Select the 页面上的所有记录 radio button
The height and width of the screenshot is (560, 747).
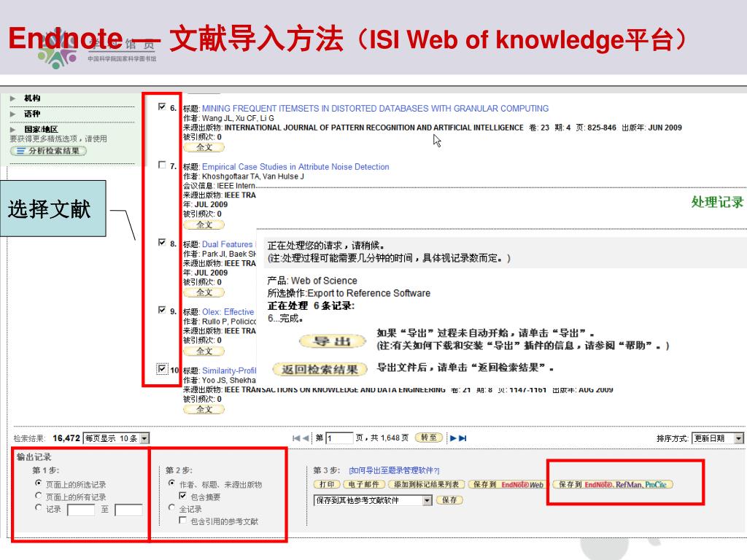[x=39, y=496]
